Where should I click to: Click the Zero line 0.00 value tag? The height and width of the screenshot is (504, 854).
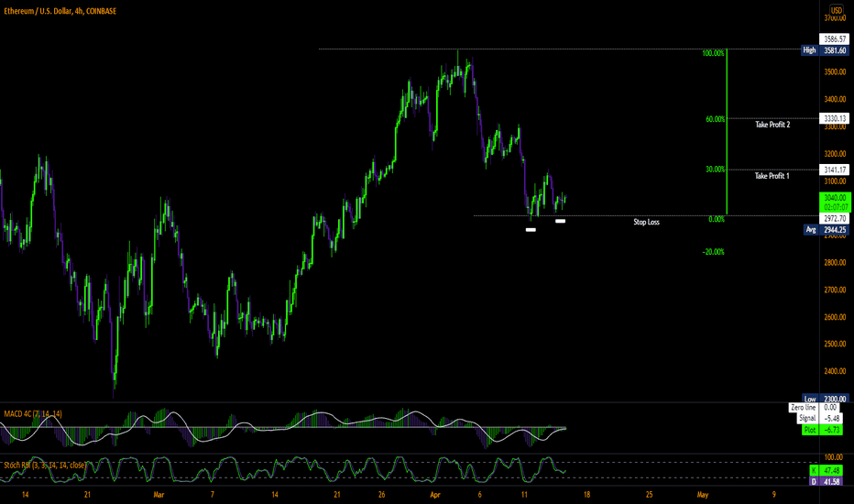pos(815,408)
